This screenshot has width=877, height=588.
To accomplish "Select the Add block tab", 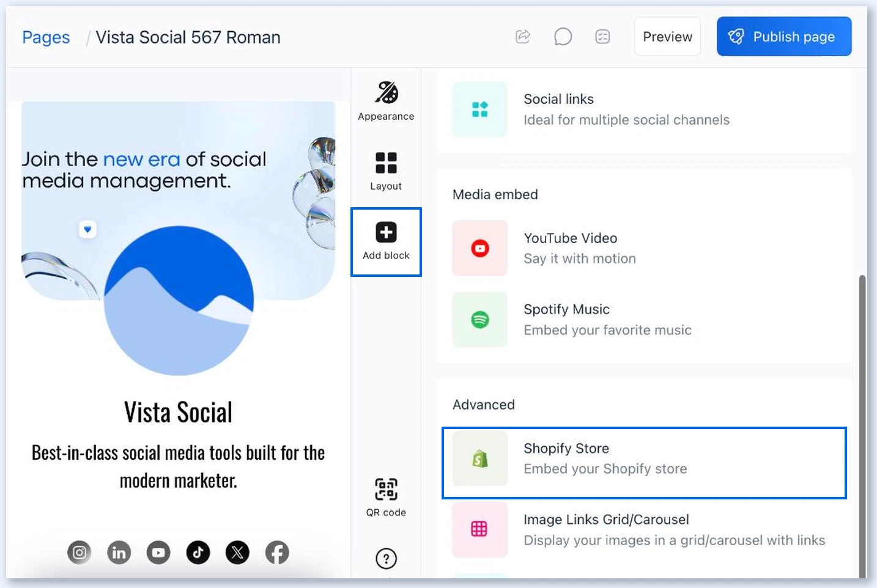I will [x=386, y=241].
